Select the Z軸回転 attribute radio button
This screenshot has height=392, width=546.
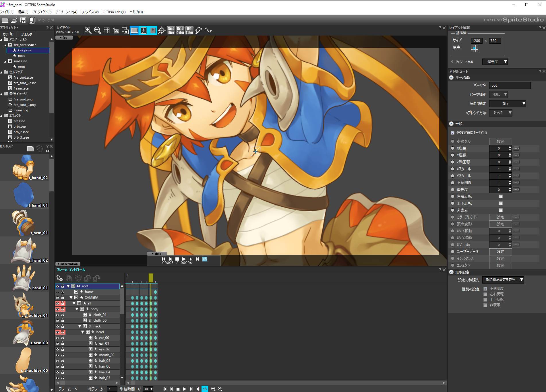coord(453,162)
